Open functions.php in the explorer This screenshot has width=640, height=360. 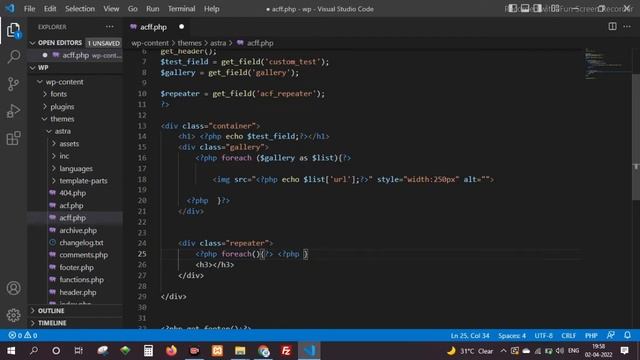click(x=81, y=280)
